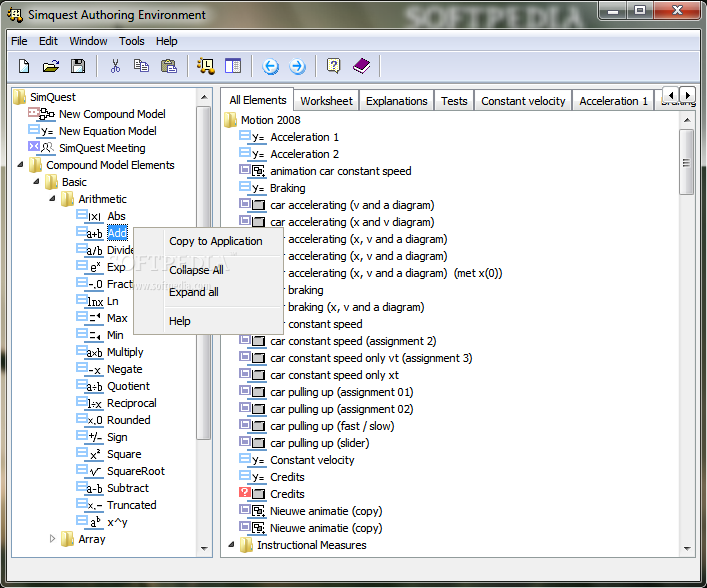This screenshot has height=588, width=707.
Task: Click the New file toolbar icon
Action: coord(24,66)
